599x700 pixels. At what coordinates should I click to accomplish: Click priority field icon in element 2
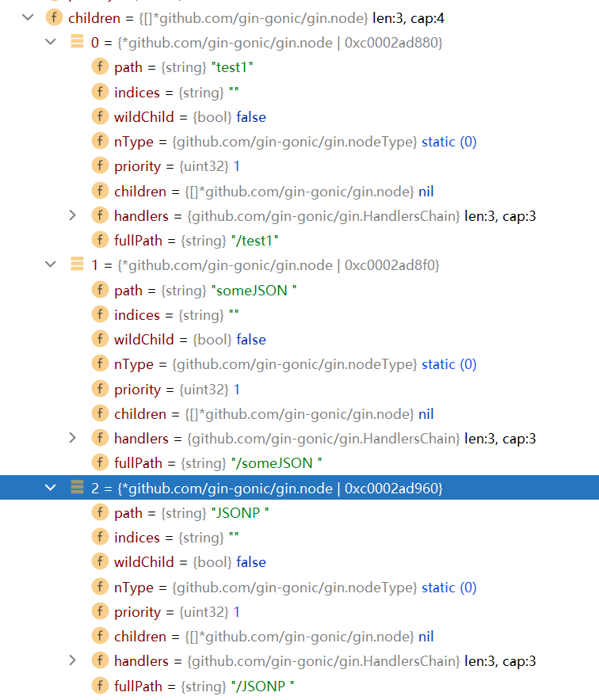click(x=100, y=611)
